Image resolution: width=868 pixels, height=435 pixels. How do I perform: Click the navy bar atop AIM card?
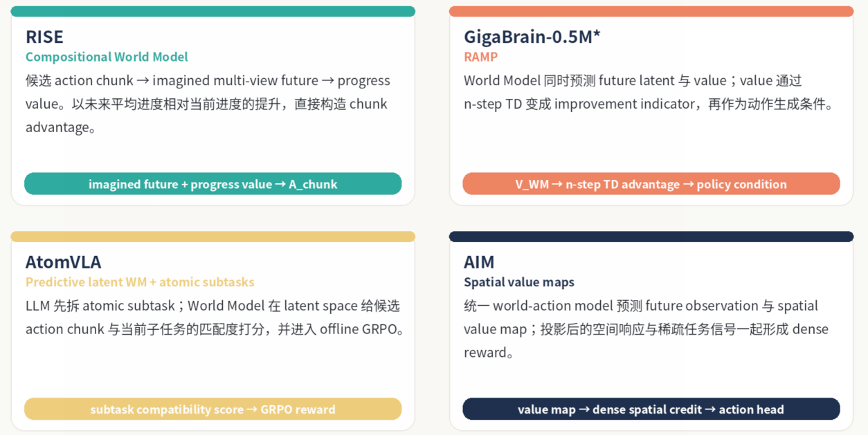pos(651,237)
